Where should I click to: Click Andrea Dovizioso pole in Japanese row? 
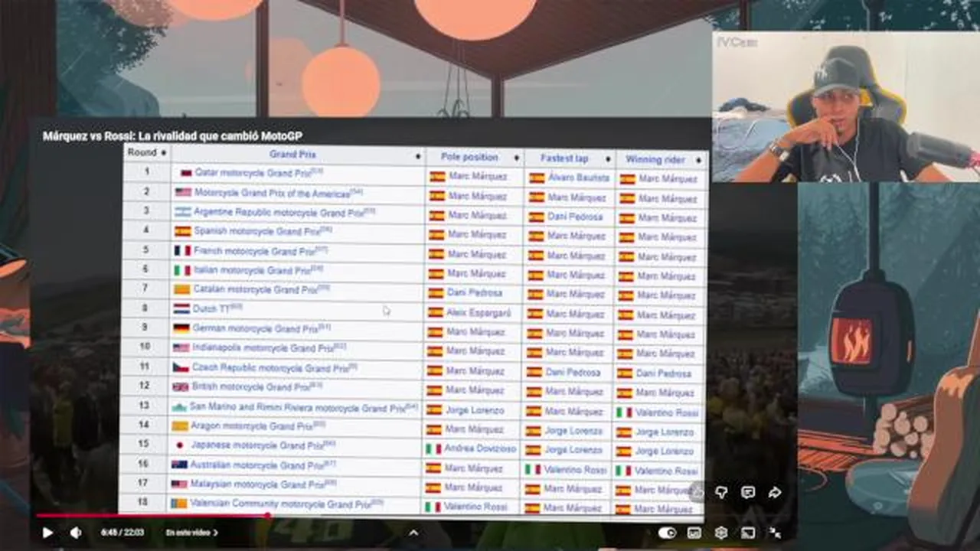[x=480, y=449]
